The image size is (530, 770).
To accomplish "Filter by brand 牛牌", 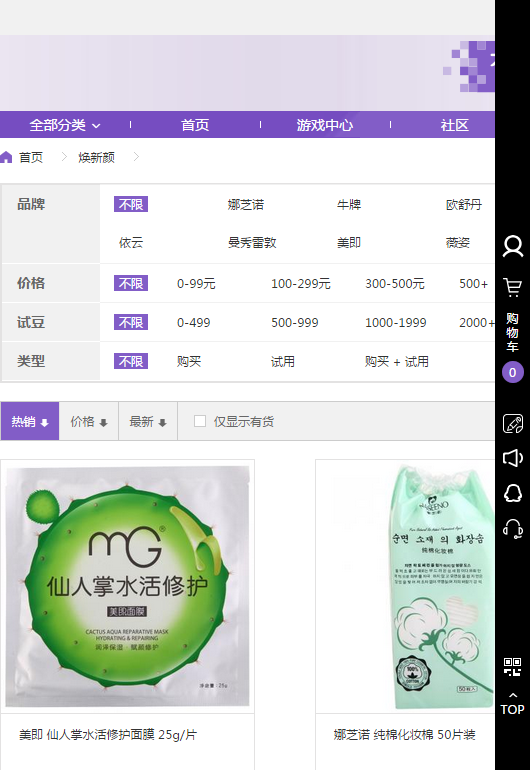I will coord(349,204).
